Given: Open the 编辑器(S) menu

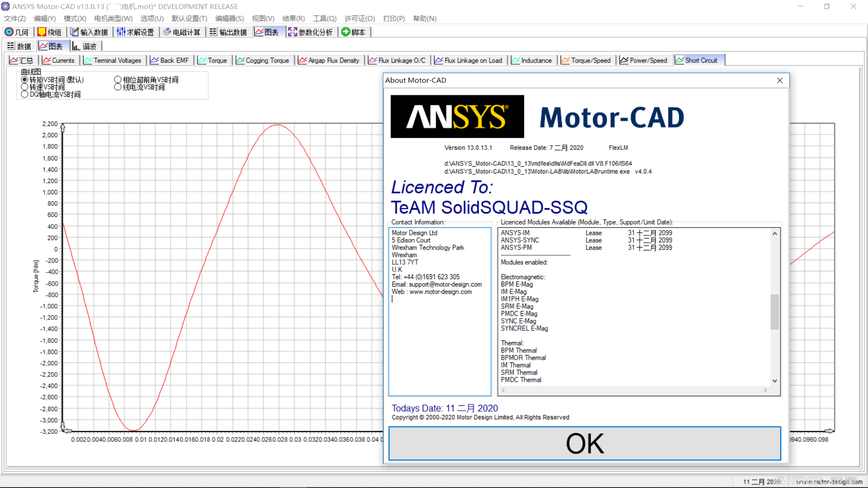Looking at the screenshot, I should (x=230, y=19).
